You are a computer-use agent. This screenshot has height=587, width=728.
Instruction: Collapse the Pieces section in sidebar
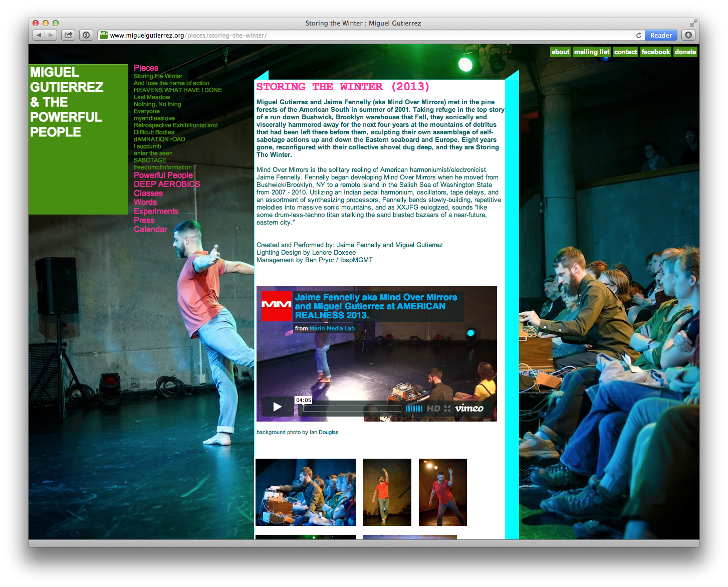click(x=146, y=68)
